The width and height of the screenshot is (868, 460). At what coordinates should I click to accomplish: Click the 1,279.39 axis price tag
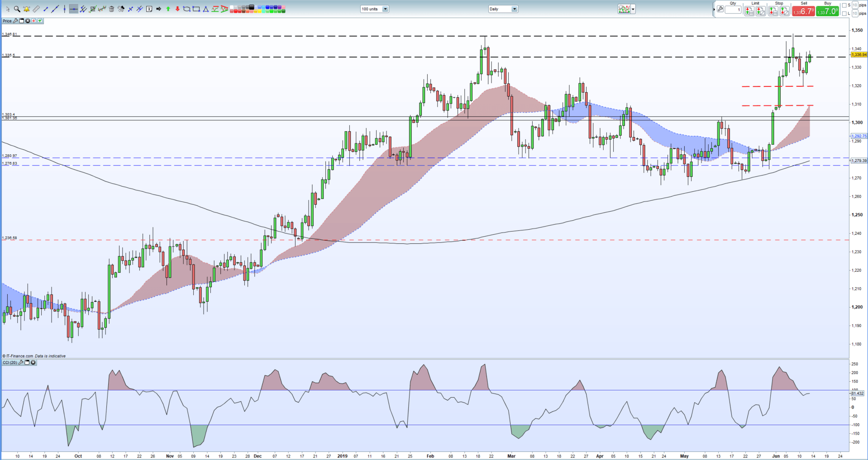[859, 161]
